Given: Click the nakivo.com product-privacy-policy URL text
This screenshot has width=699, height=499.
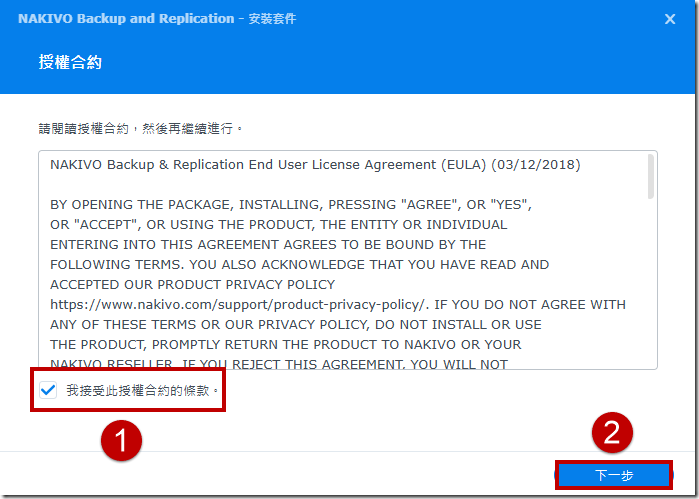Looking at the screenshot, I should click(x=239, y=305).
